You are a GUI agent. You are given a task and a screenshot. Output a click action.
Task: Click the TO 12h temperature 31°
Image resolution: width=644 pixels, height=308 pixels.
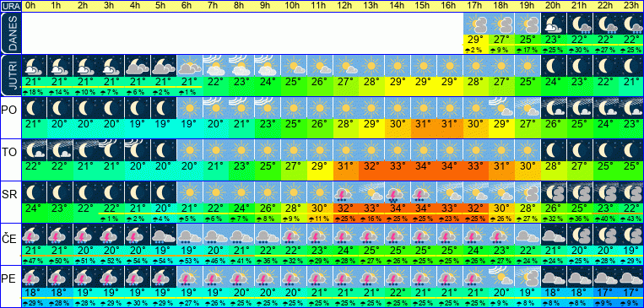346,166
